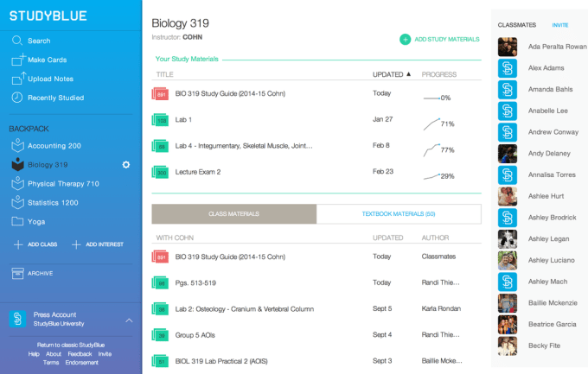This screenshot has width=588, height=374.
Task: Open Ada Peralta Rowan's profile photo
Action: pyautogui.click(x=508, y=47)
